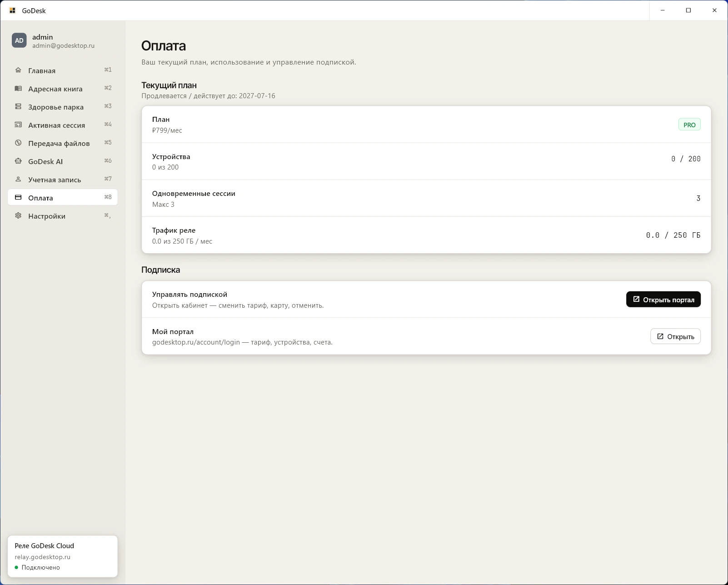Click the 0 из 200 subtitle

click(x=165, y=167)
